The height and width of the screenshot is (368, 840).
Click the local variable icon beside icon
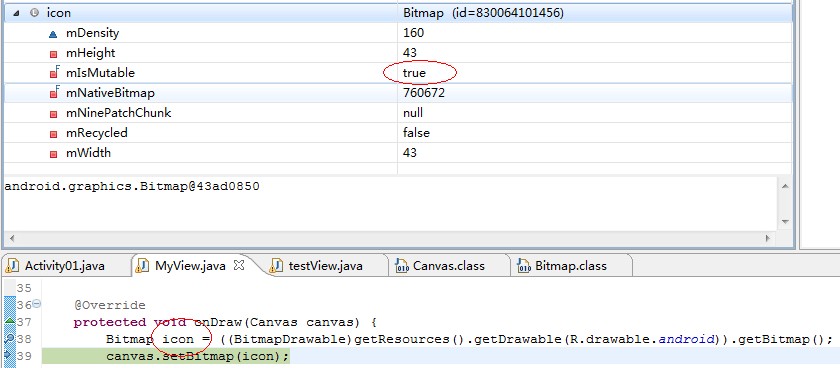[35, 13]
